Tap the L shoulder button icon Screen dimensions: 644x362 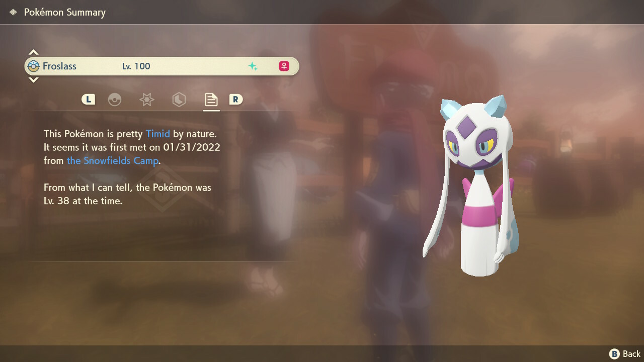click(88, 100)
